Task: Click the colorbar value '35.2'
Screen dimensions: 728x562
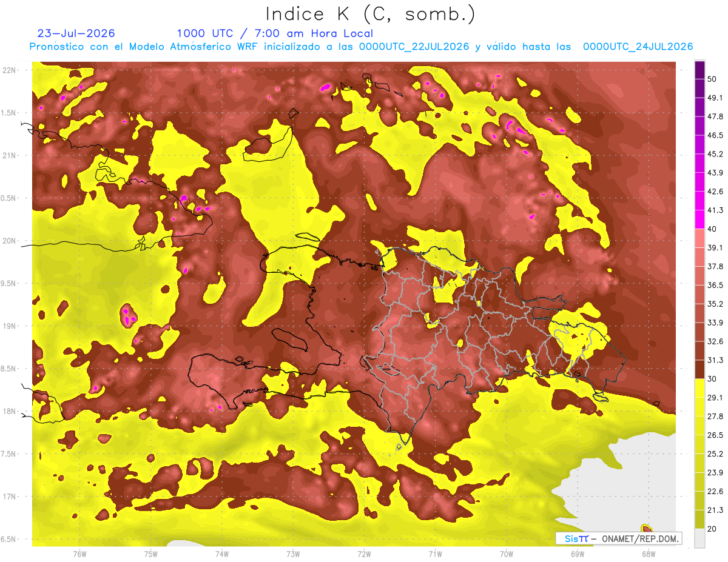Action: [715, 304]
